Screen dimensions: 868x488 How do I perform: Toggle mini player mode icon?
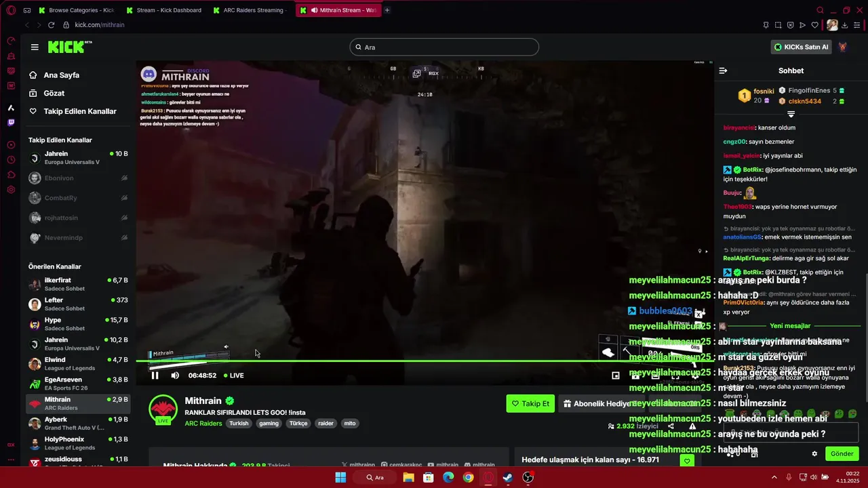click(616, 375)
